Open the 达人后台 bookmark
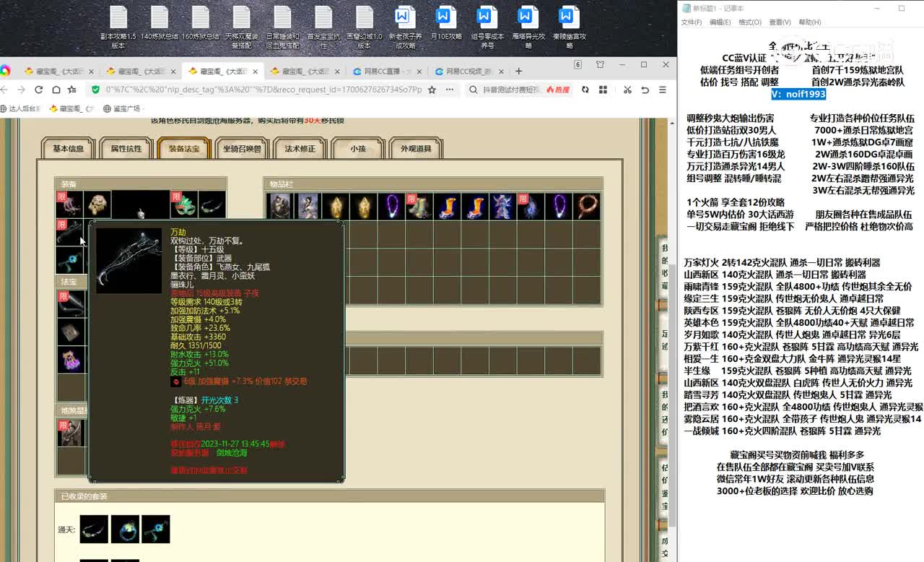 [20, 108]
